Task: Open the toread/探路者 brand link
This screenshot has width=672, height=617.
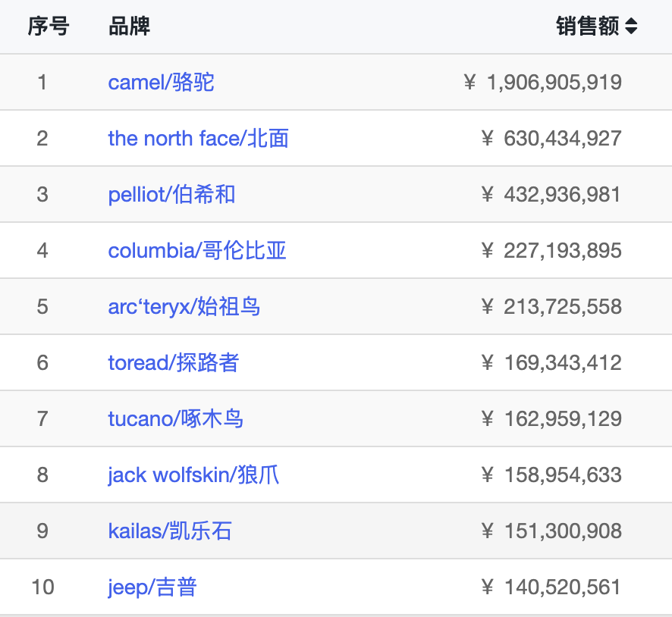Action: pos(173,362)
